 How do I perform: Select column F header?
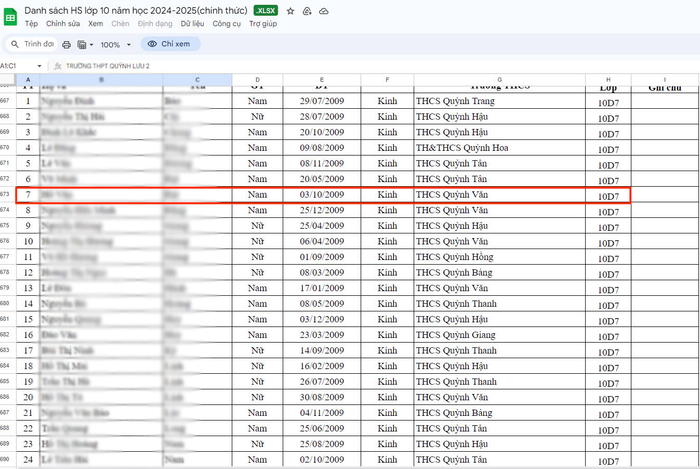point(387,79)
